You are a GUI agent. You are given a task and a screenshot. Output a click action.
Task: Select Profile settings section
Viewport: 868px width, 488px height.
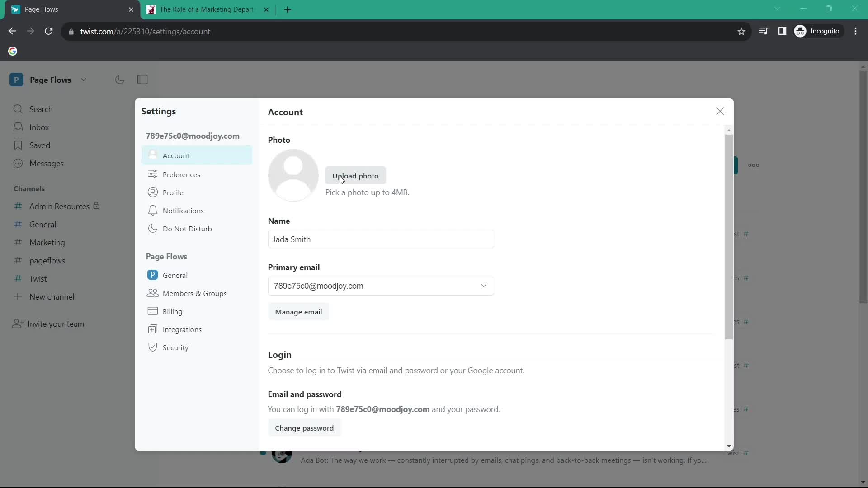[173, 192]
